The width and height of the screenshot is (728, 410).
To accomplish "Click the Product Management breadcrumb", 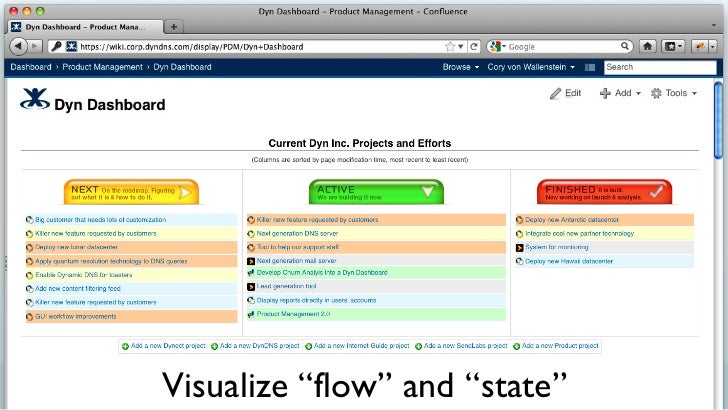I will coord(103,67).
